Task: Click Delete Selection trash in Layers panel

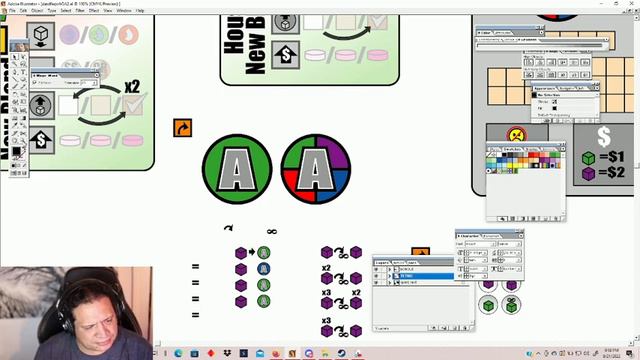Action: click(465, 328)
